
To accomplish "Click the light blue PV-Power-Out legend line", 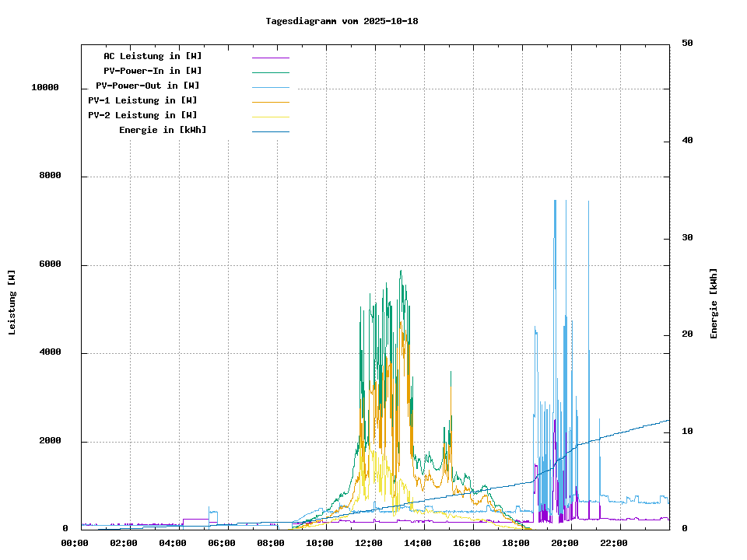I will [x=270, y=86].
